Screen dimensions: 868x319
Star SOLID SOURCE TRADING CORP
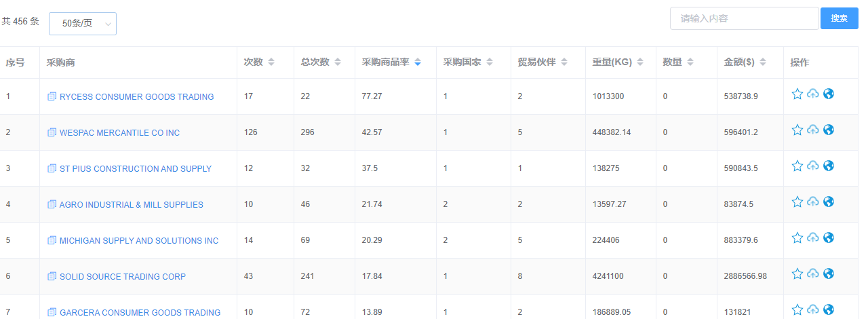(797, 274)
